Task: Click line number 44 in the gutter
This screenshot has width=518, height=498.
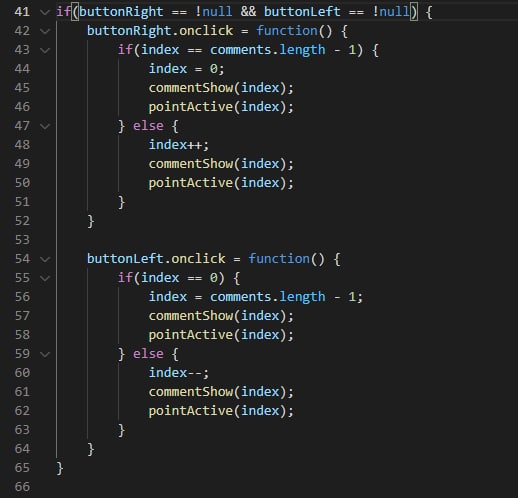Action: [22, 69]
